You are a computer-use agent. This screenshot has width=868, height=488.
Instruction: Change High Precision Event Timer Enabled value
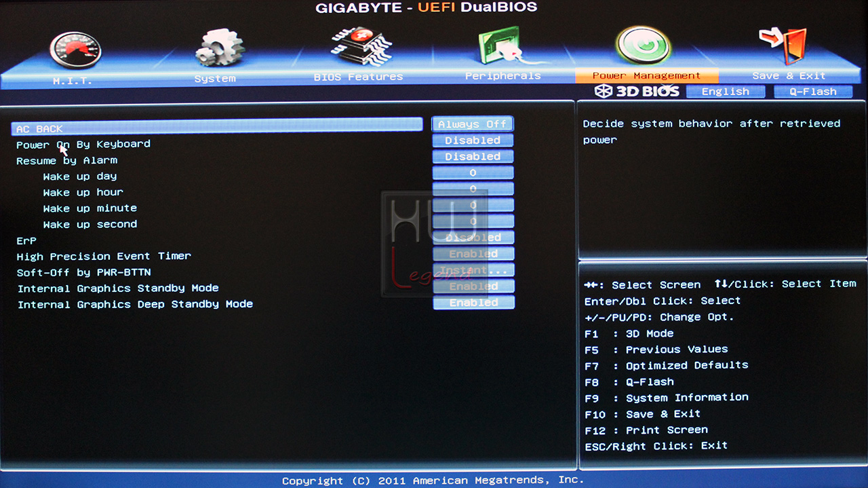[473, 254]
